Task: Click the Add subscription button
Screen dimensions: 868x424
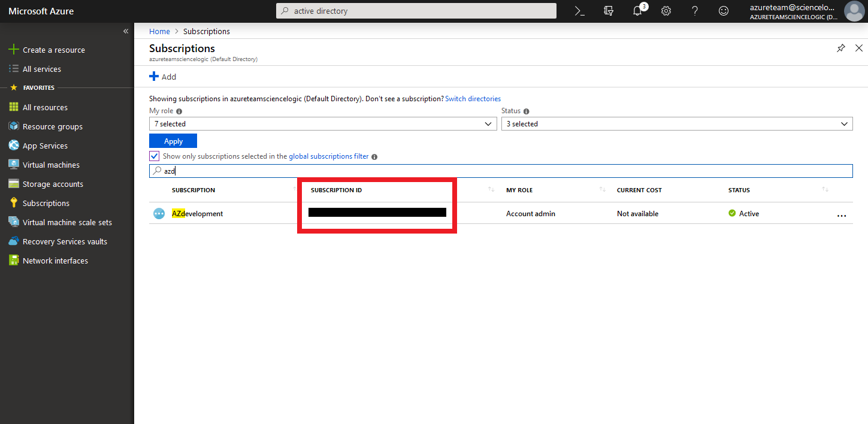Action: pos(163,77)
